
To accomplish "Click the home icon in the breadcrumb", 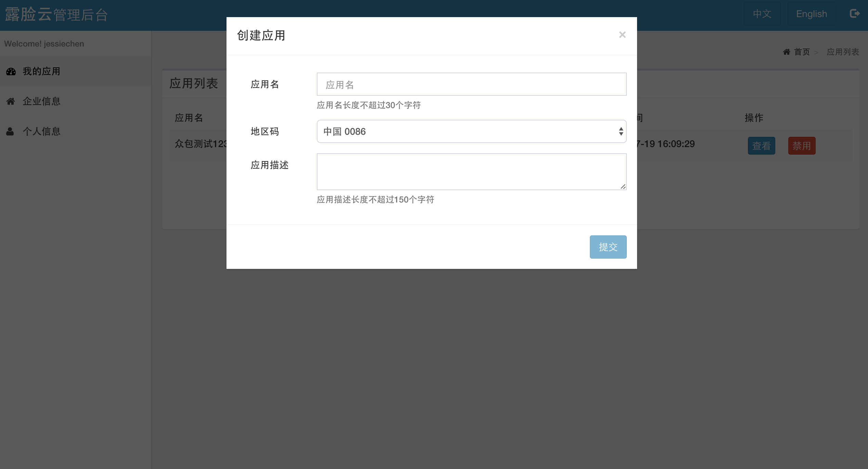I will click(787, 52).
